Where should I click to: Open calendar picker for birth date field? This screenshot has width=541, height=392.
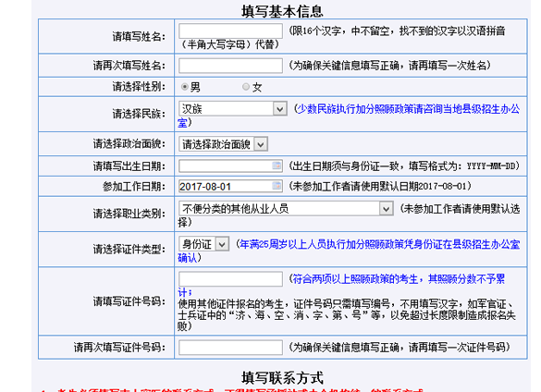(277, 165)
